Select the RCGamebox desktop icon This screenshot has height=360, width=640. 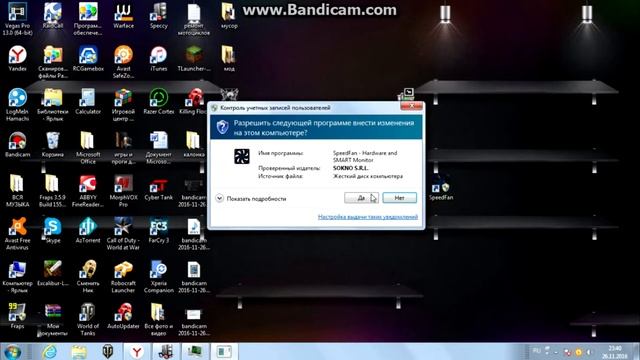click(x=88, y=58)
